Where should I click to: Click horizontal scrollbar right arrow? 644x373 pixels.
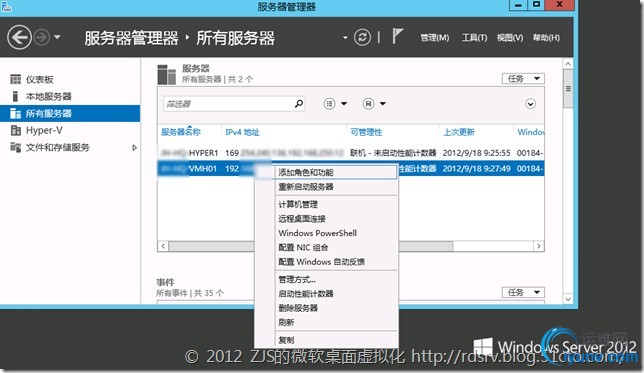coord(539,246)
